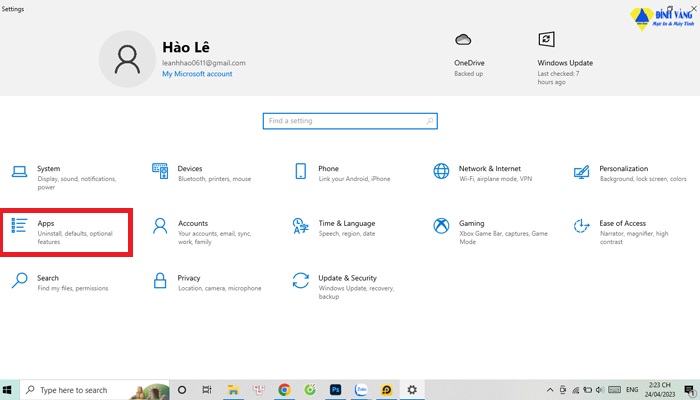Click the Network & Internet title
This screenshot has height=400, width=700.
[490, 168]
